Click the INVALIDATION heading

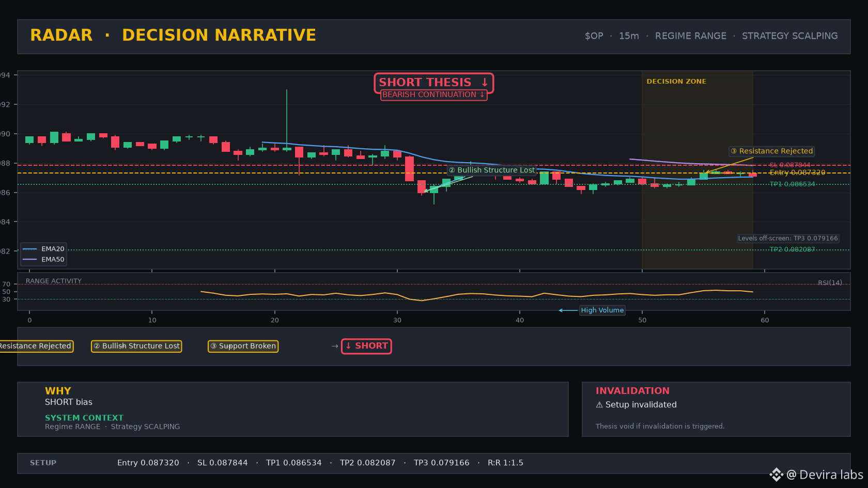click(x=632, y=391)
